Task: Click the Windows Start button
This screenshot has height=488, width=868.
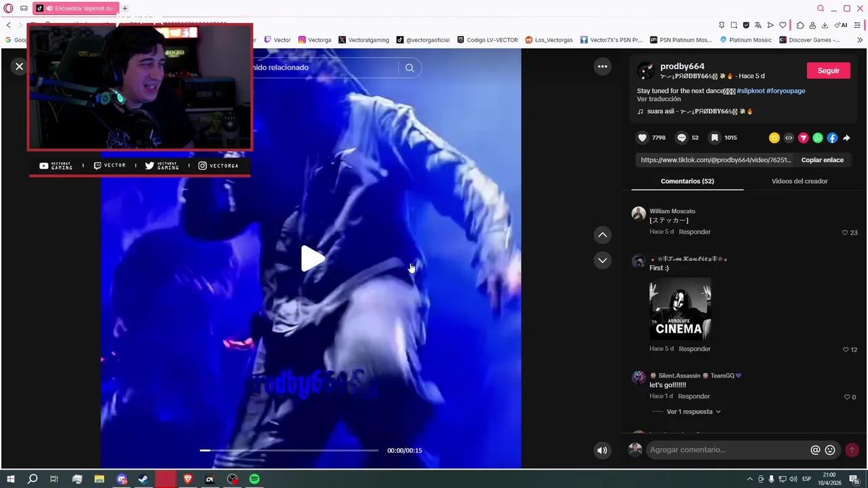Action: click(10, 479)
